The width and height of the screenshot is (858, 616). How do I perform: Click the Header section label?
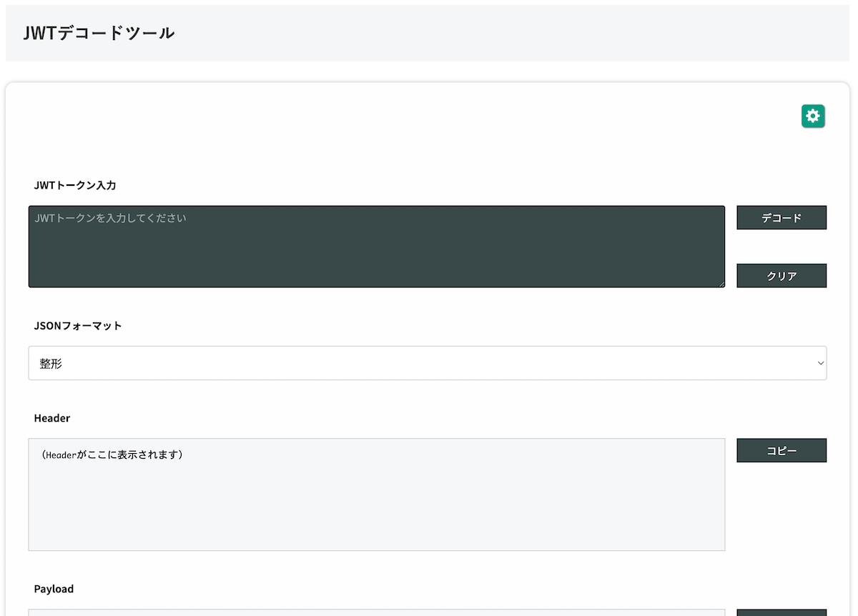click(x=51, y=418)
